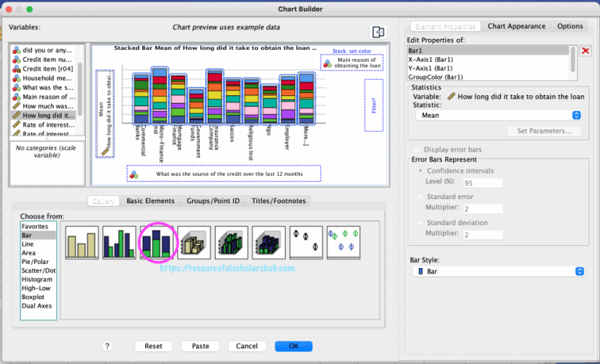Click the red X delete element icon

click(586, 51)
